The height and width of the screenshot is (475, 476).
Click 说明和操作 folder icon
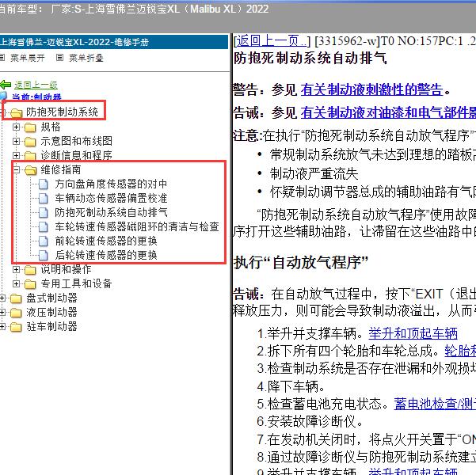point(30,270)
